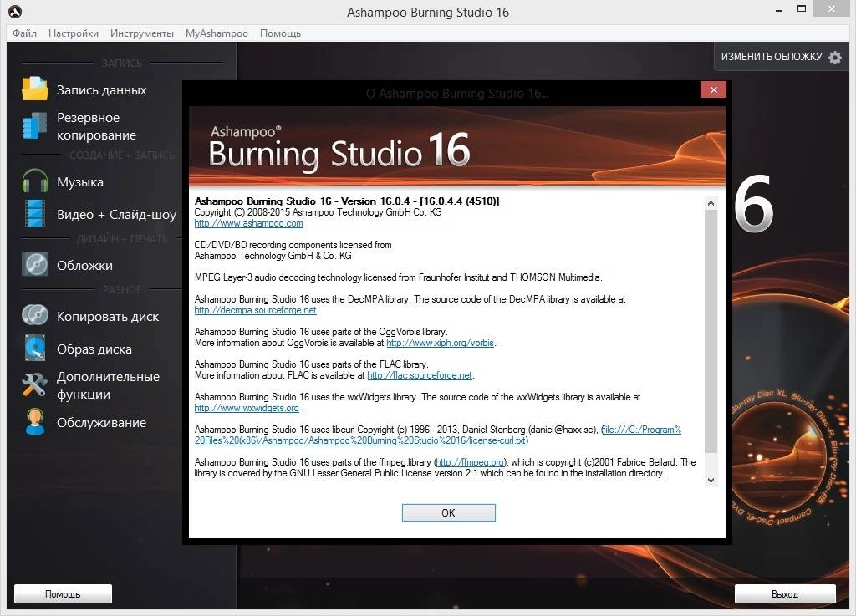
Task: Select the Обложки label in sidebar
Action: tap(84, 266)
